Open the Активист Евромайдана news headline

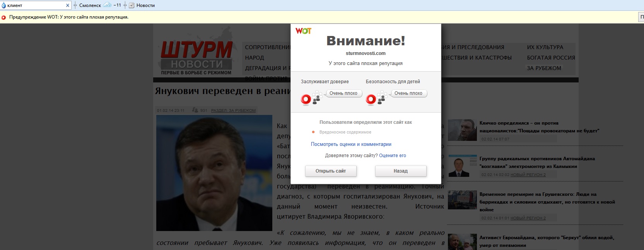[x=547, y=241]
